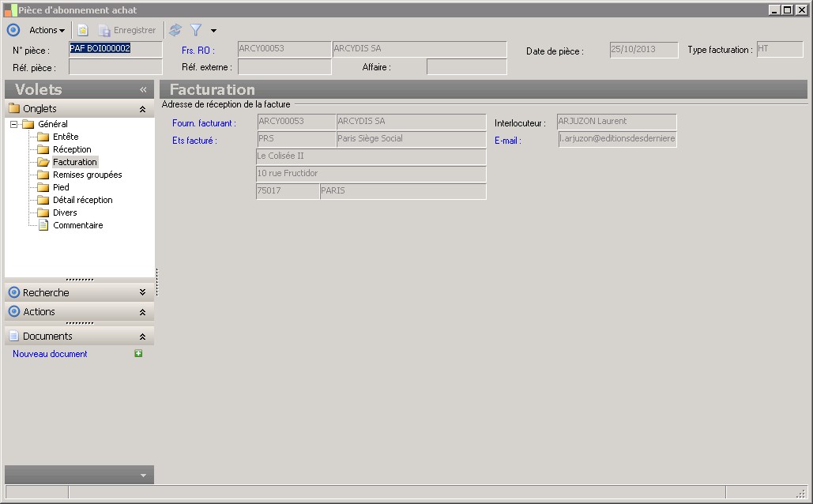The height and width of the screenshot is (504, 813).
Task: Click the Affaire input field
Action: point(467,67)
